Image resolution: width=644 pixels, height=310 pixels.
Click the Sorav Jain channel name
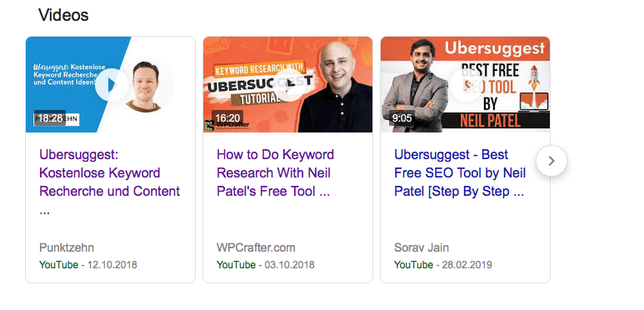[422, 248]
